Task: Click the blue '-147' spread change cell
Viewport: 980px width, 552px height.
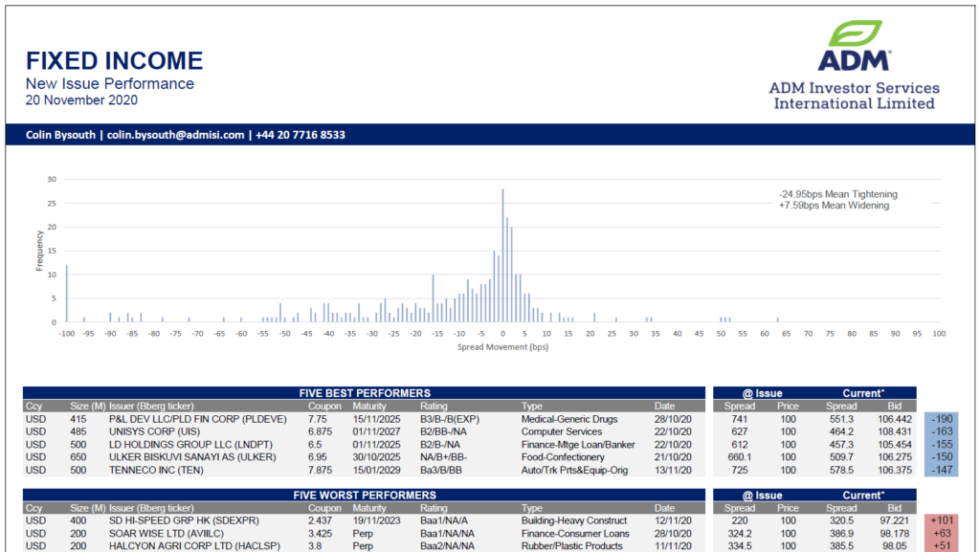Action: tap(942, 470)
